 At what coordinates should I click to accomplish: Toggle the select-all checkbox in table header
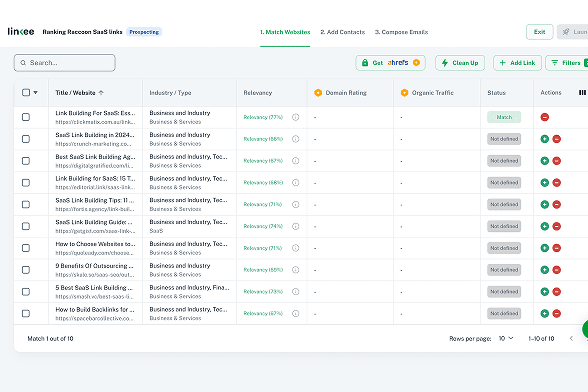pos(26,93)
